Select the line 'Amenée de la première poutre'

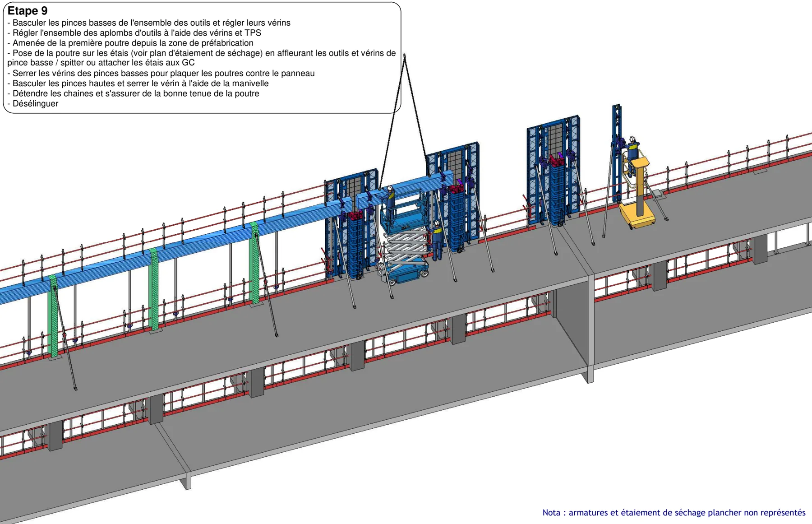click(x=130, y=43)
